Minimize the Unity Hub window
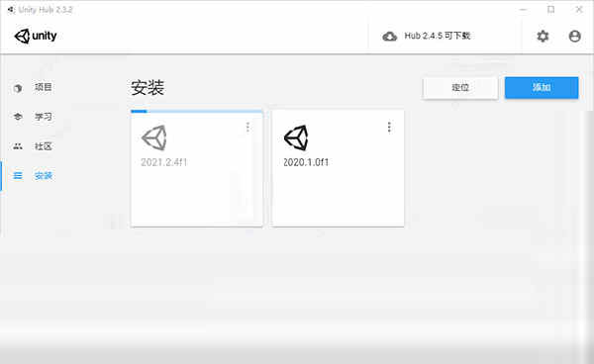 [523, 10]
